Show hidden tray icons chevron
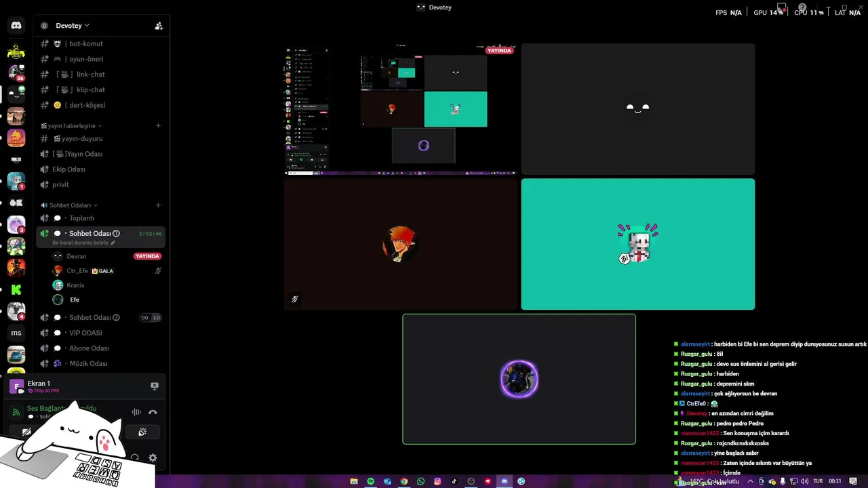Screen dimensions: 868x488 pos(750,481)
